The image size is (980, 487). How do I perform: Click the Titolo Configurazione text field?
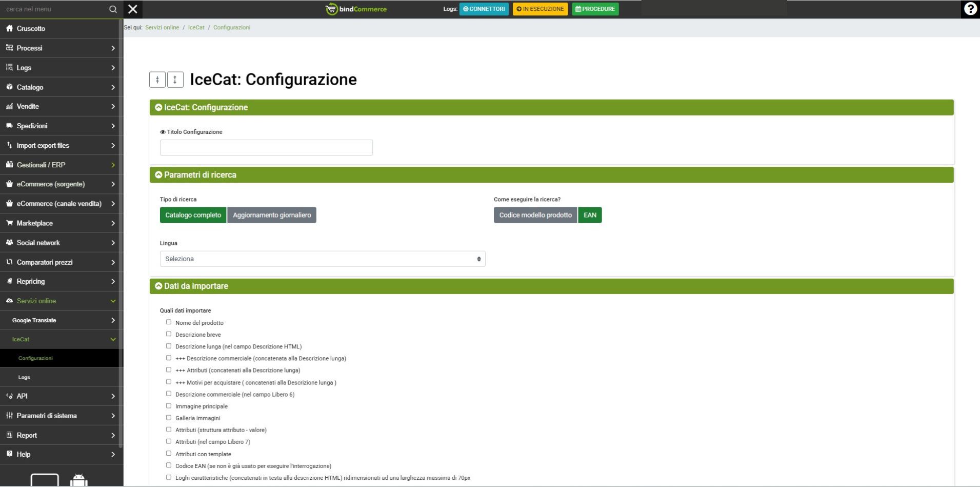point(266,148)
